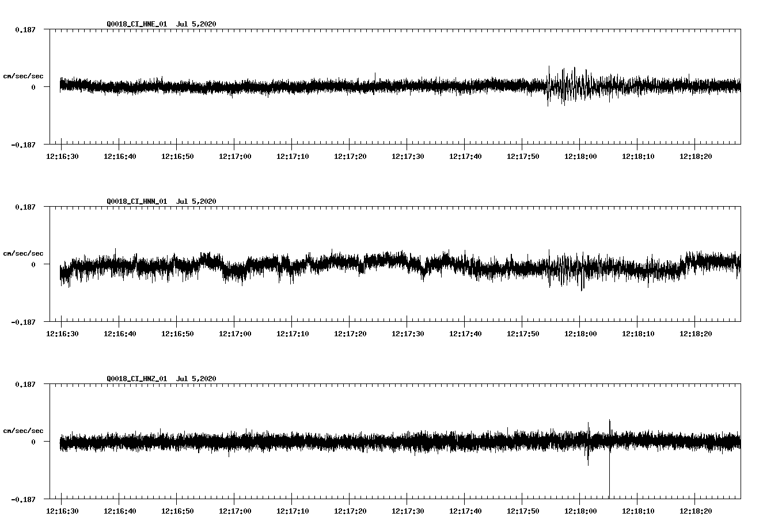Click the Q0018_CI_HNZ_01 channel title
This screenshot has height=532, width=782.
[x=136, y=379]
